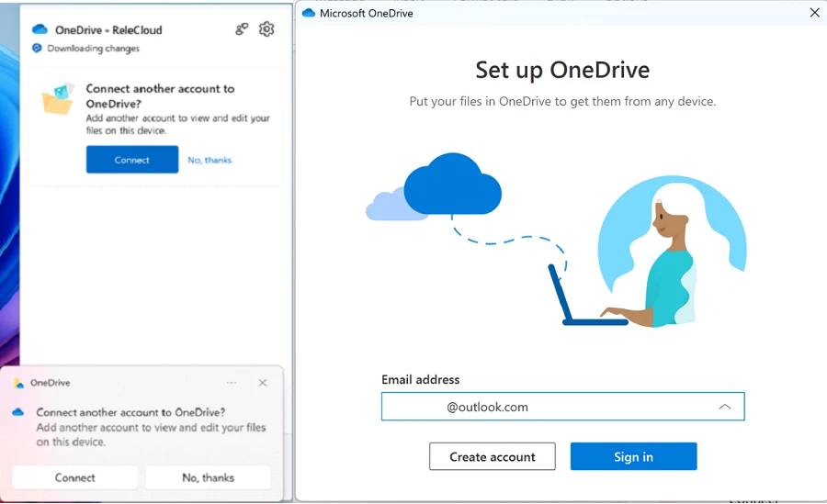
Task: Click the Create account button
Action: coord(493,456)
